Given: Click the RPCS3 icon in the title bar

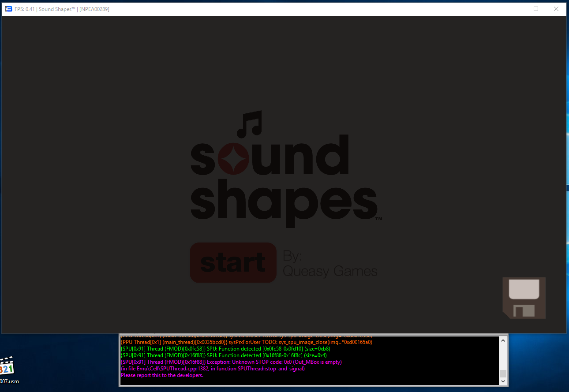Looking at the screenshot, I should [x=8, y=9].
